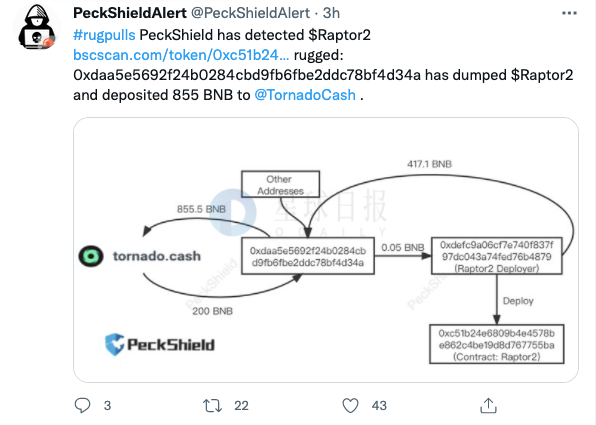This screenshot has width=596, height=425.
Task: Open the attached flow diagram image
Action: tap(326, 250)
